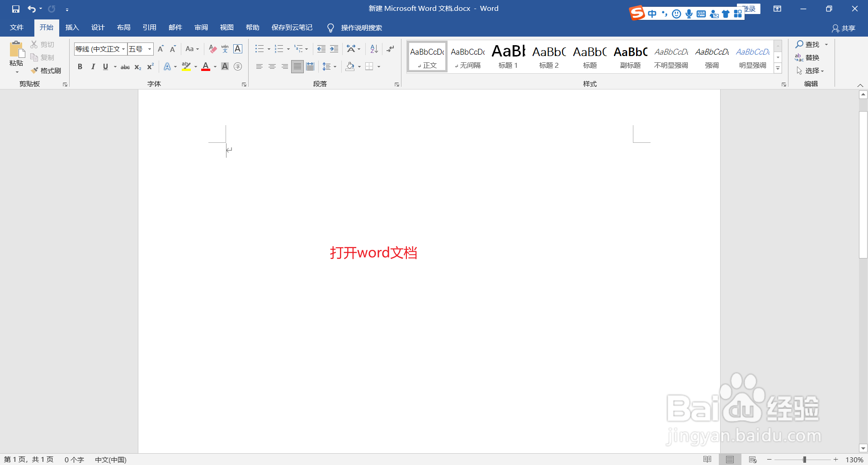The height and width of the screenshot is (465, 868).
Task: Sort the selected text A to Z
Action: click(x=374, y=49)
